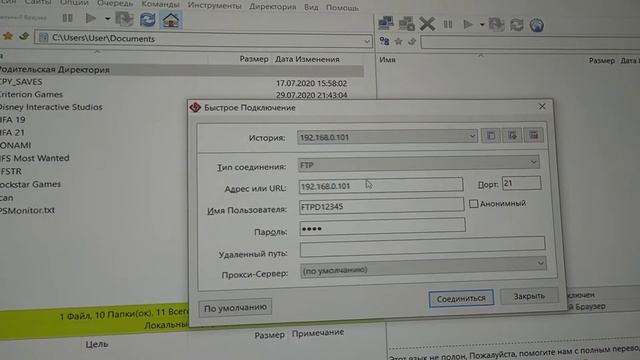This screenshot has height=360, width=640.
Task: Open the Вид menu
Action: pos(311,7)
